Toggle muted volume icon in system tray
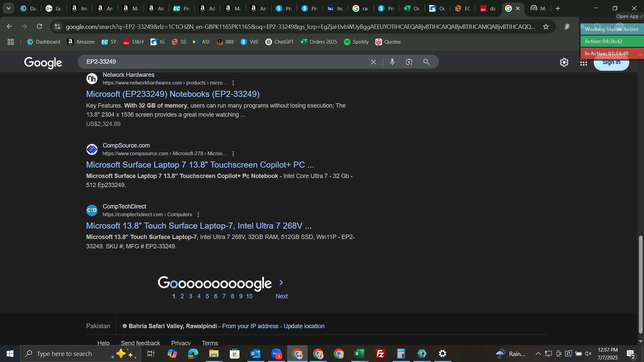Image resolution: width=644 pixels, height=362 pixels. coord(588,354)
